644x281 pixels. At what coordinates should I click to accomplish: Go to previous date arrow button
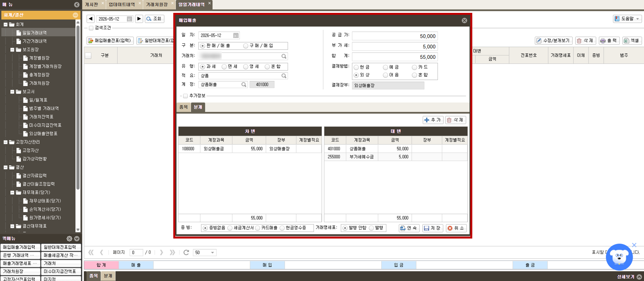(x=91, y=19)
